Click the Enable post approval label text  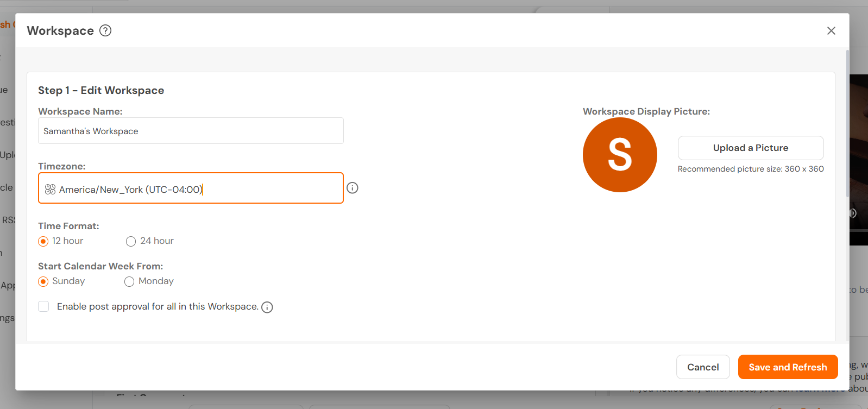(x=158, y=306)
